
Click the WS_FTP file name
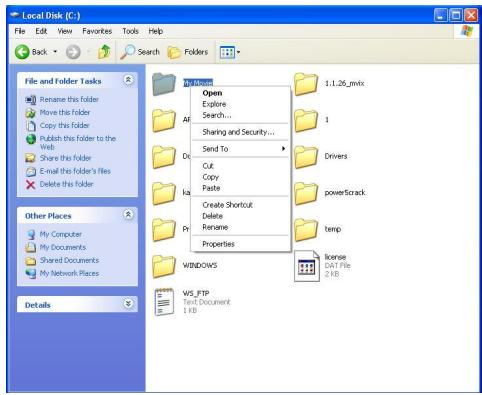tap(196, 293)
